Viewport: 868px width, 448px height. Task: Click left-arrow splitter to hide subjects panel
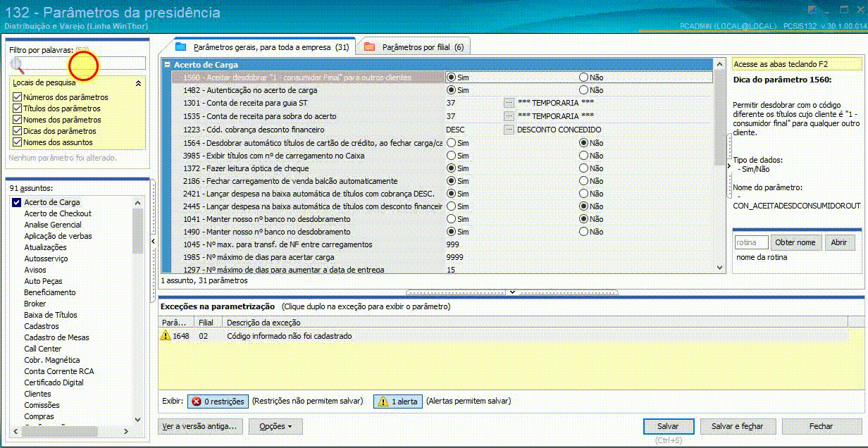click(154, 241)
